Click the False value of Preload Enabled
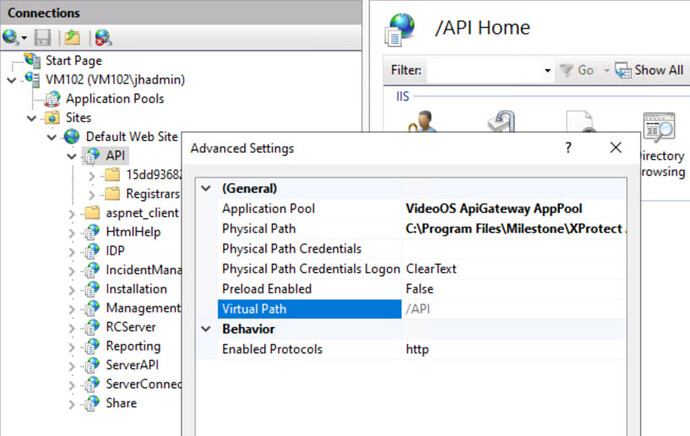Screen dimensions: 690x436 pyautogui.click(x=419, y=289)
